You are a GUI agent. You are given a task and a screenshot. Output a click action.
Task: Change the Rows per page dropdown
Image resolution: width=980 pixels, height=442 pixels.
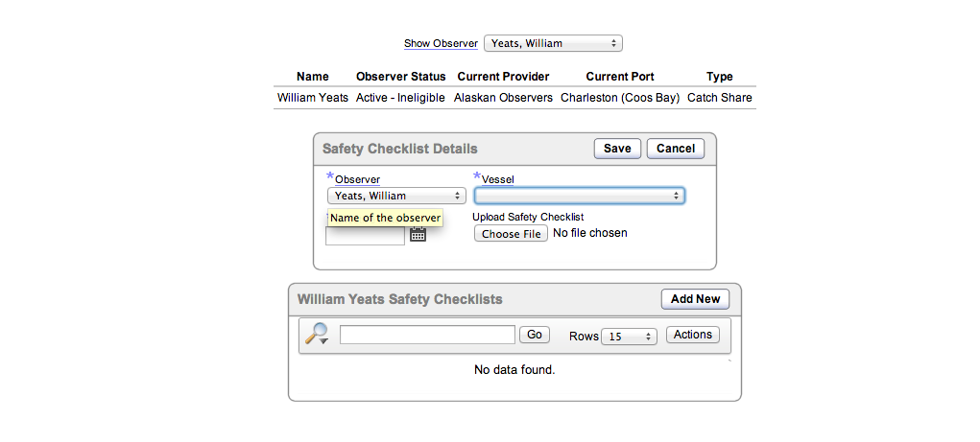628,337
